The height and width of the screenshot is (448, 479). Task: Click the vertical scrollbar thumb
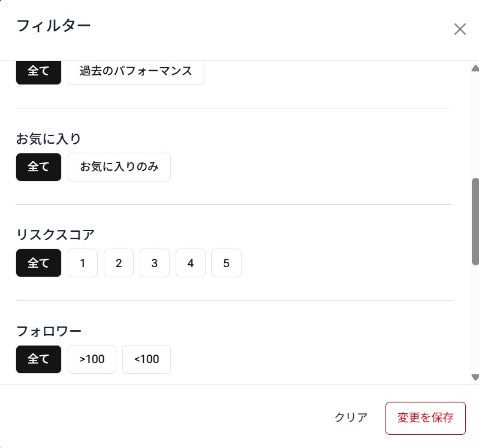475,222
